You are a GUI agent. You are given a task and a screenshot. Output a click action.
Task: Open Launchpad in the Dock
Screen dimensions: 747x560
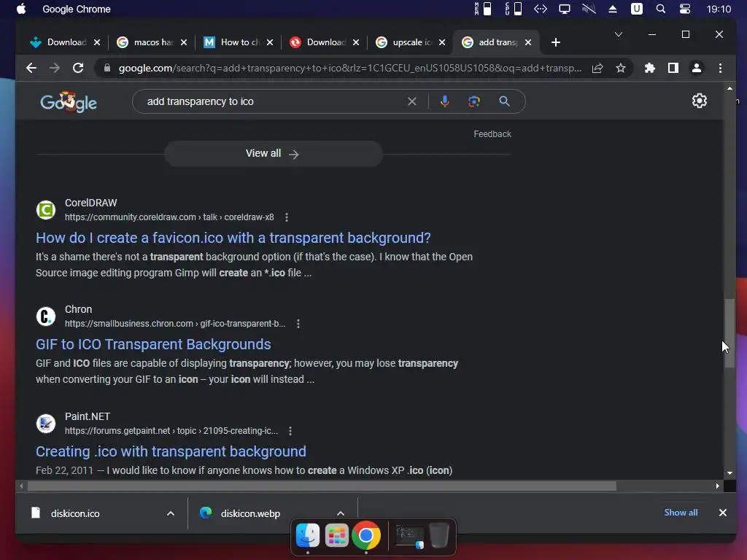click(337, 535)
